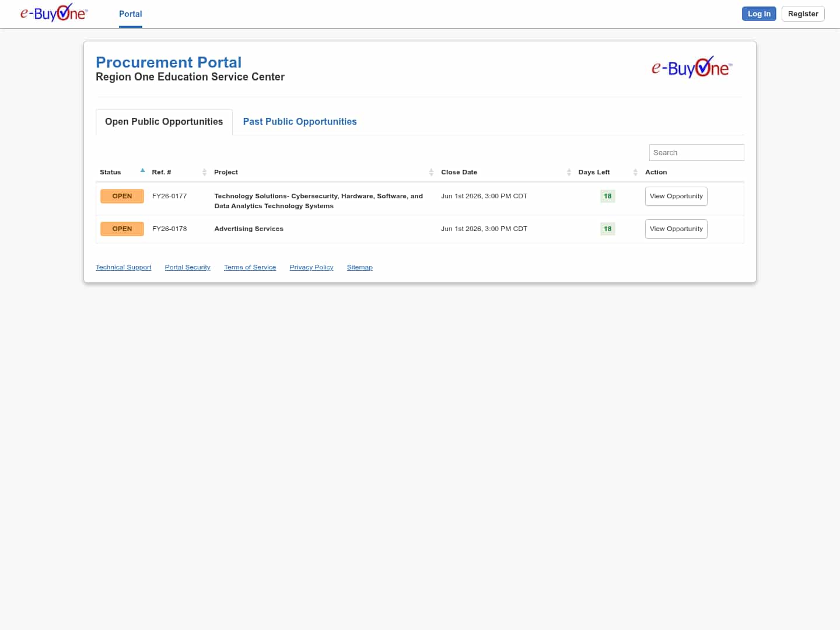Open the Technical Support link
The image size is (840, 630).
tap(123, 267)
